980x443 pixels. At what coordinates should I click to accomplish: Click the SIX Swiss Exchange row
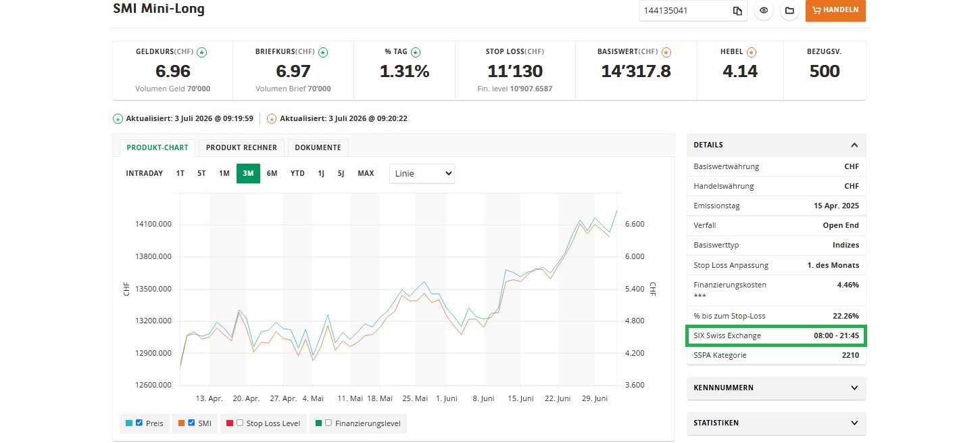[x=776, y=335]
